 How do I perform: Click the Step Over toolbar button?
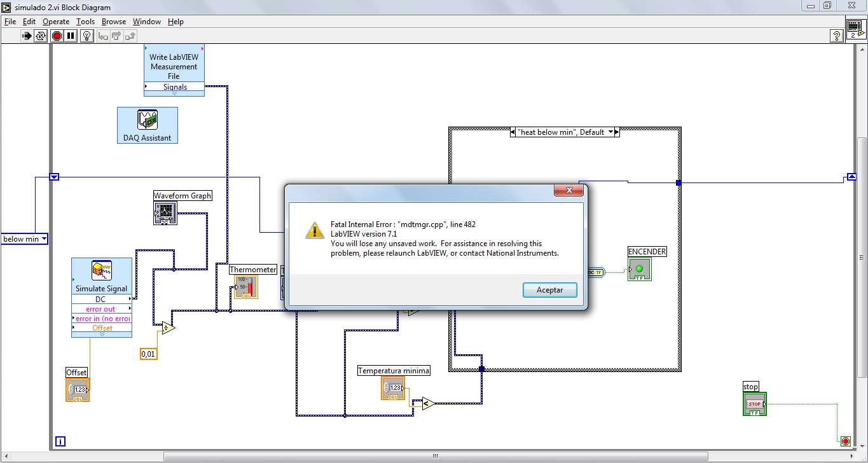[117, 36]
